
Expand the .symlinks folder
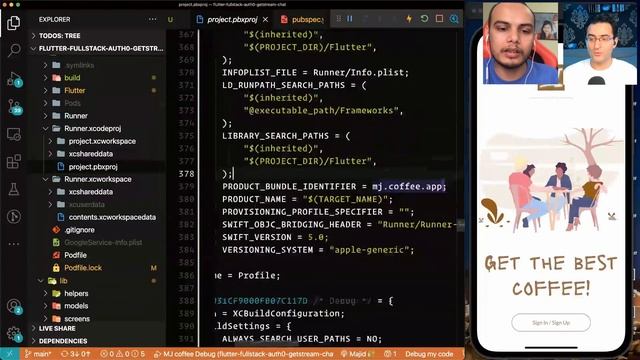(x=80, y=65)
